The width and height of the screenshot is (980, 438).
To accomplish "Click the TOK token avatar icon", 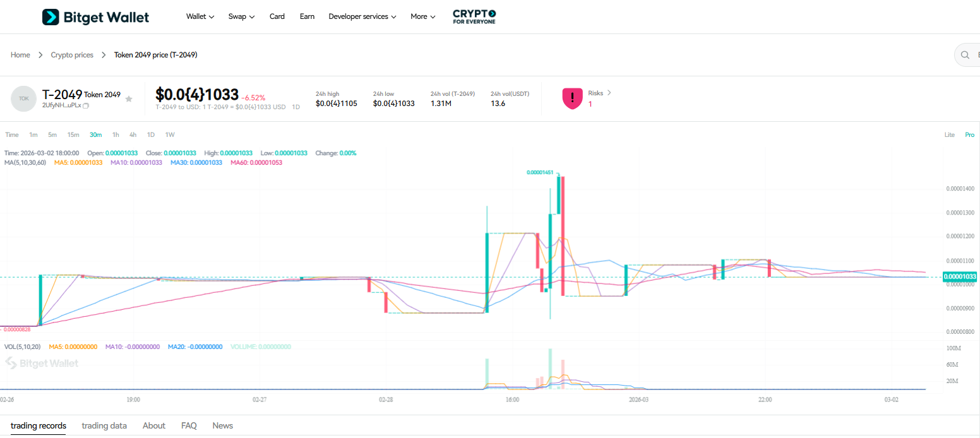I will [x=23, y=98].
